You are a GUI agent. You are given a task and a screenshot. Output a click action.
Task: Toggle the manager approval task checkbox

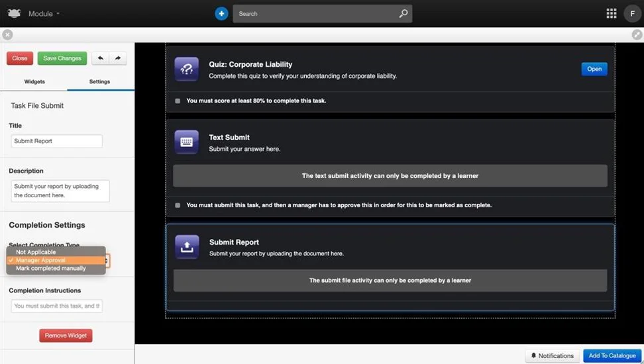(x=178, y=206)
